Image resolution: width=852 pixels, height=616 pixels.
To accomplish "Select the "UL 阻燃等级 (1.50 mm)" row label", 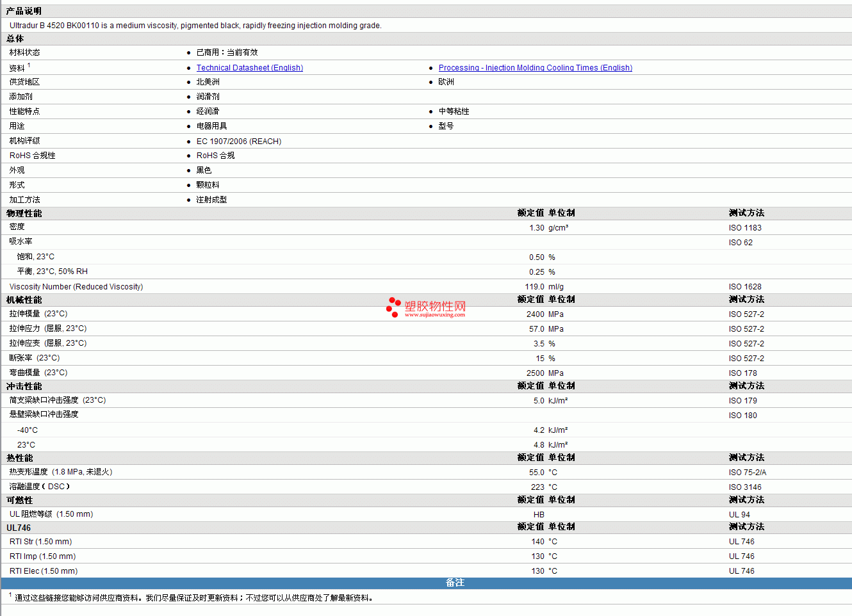I will (51, 514).
